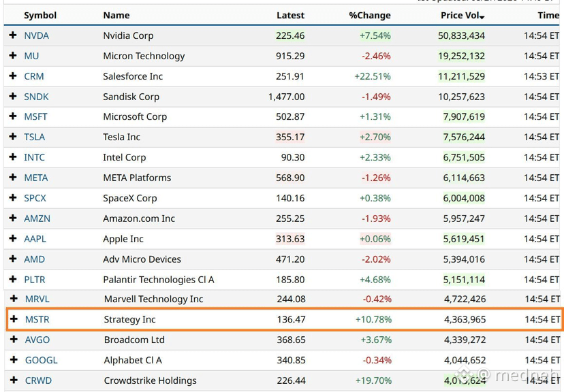This screenshot has width=564, height=392.
Task: Expand the MSTR row plus icon
Action: (x=14, y=318)
